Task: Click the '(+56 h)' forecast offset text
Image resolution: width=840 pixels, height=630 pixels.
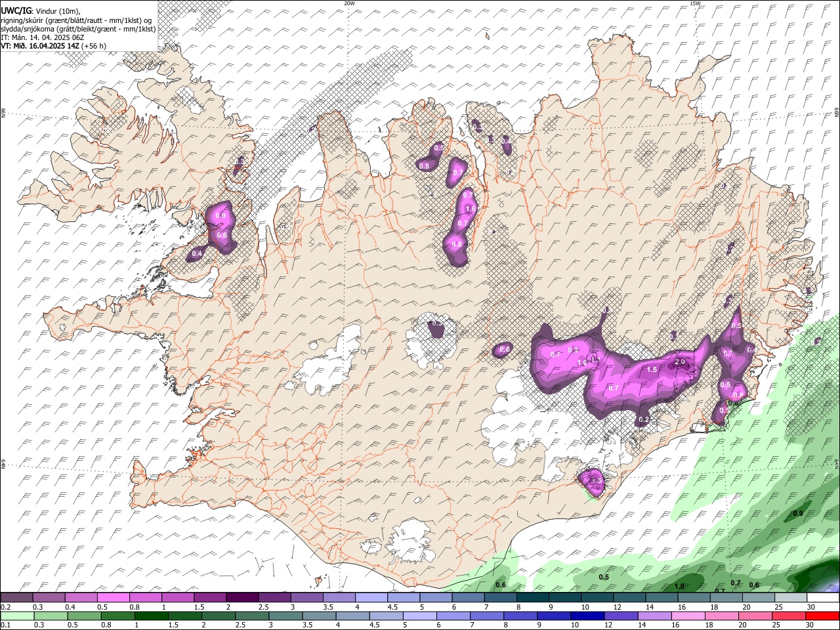Action: (x=94, y=46)
